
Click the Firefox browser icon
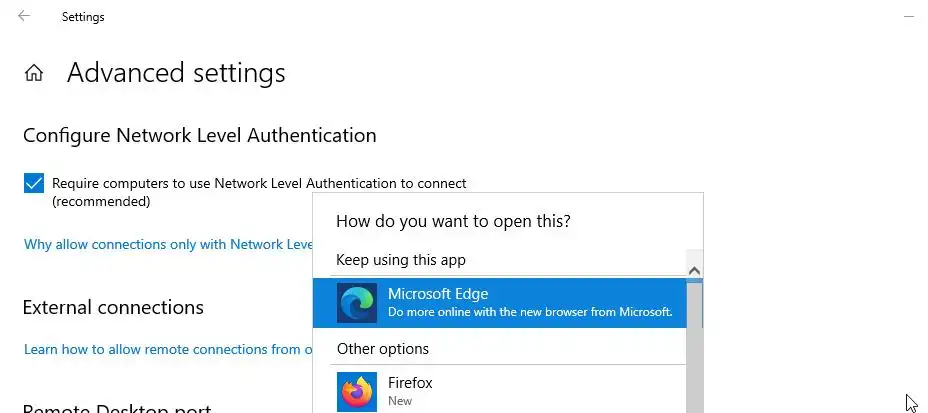357,390
